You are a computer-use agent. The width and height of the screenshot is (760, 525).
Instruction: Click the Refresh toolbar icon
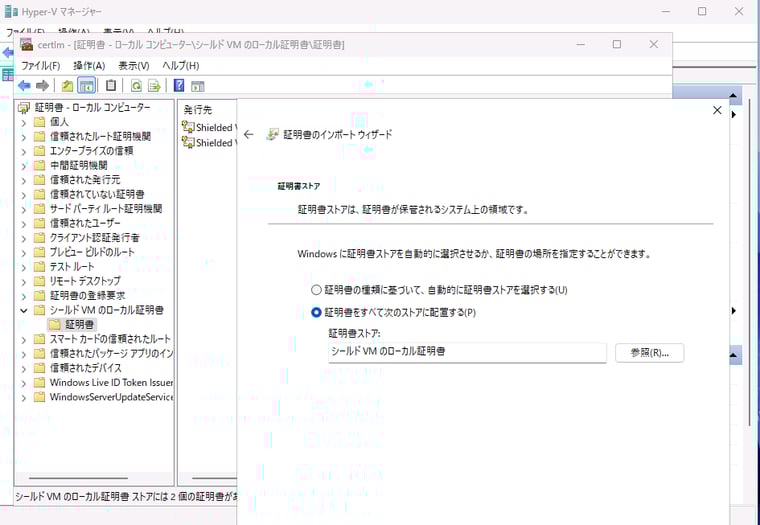(136, 86)
